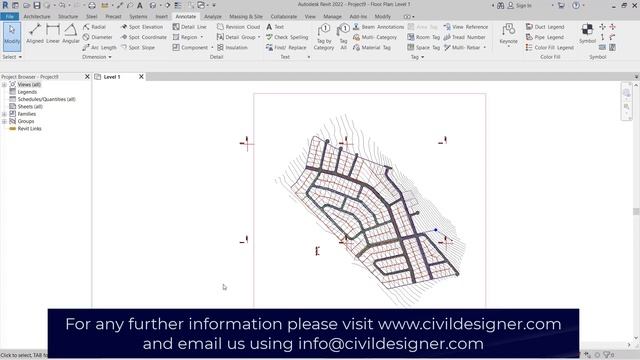Switch to the Structure tab
Screen dimensions: 640x360
(x=68, y=17)
